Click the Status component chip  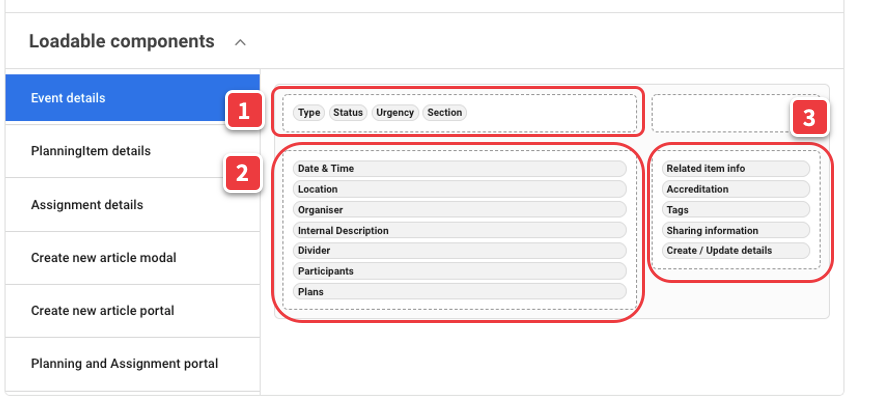coord(348,113)
